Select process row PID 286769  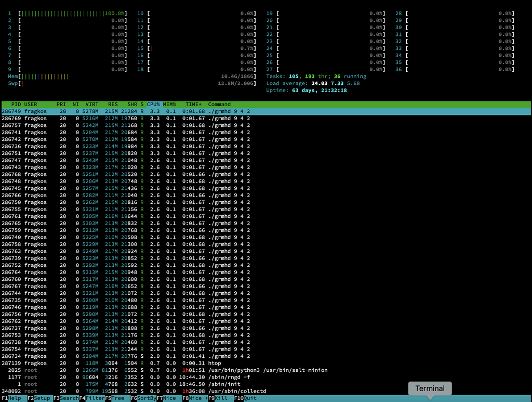[266, 119]
